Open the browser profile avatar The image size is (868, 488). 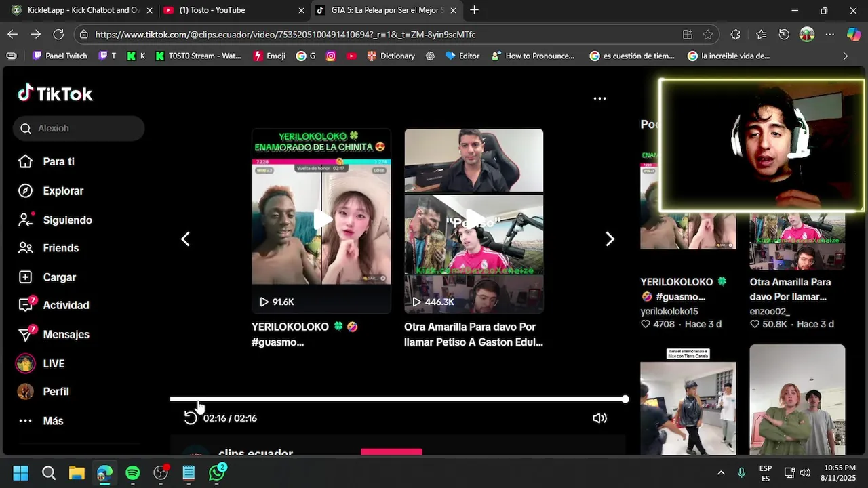(x=806, y=34)
